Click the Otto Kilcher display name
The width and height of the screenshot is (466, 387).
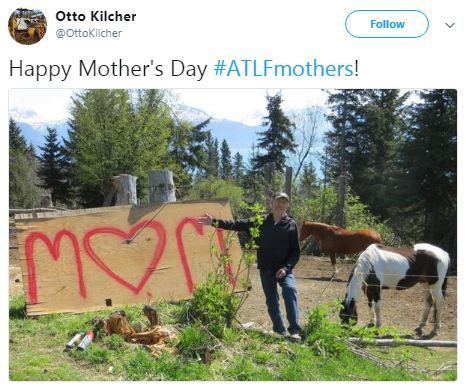coord(96,16)
